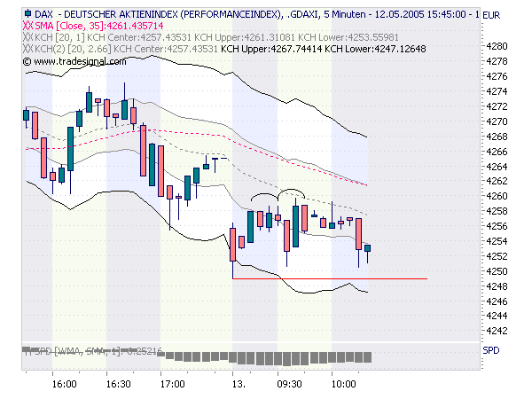Viewport: 532px width, 399px height.
Task: Select the double-arc annotation above the 09:30 candles
Action: [278, 195]
